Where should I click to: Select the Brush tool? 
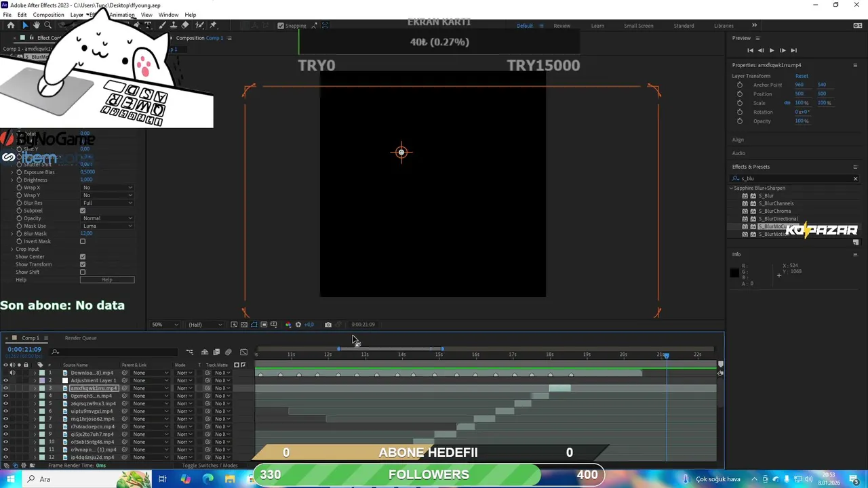click(163, 25)
